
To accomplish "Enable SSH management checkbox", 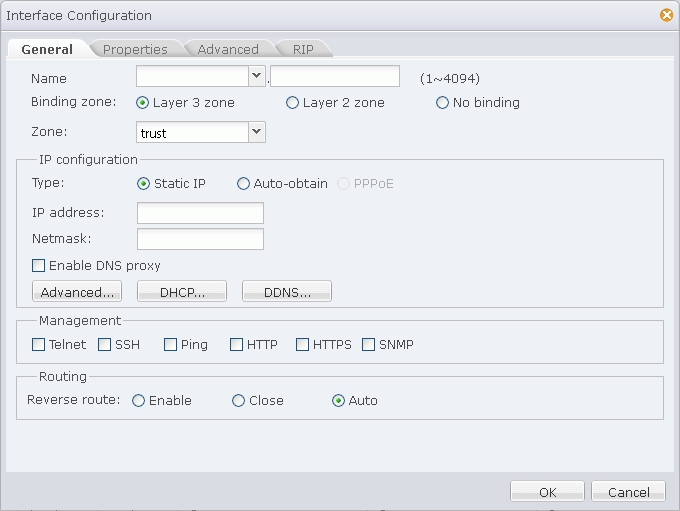I will coord(105,345).
